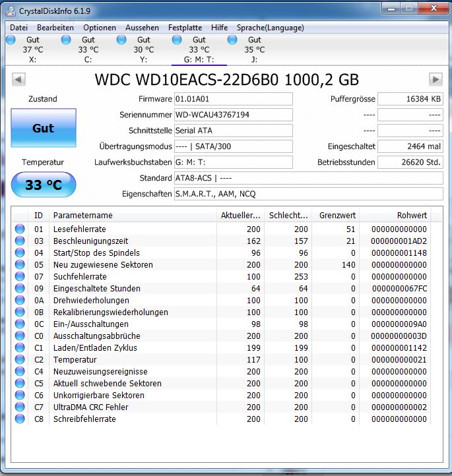Click the Eingeschaltet value 2464 mal
This screenshot has width=452, height=476.
[410, 146]
